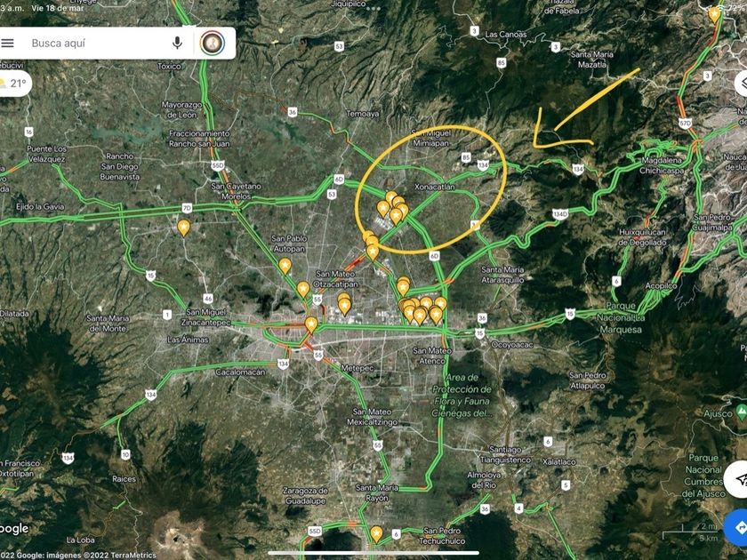This screenshot has height=560, width=747.
Task: Select the Santa María del Monte label
Action: [x=108, y=324]
